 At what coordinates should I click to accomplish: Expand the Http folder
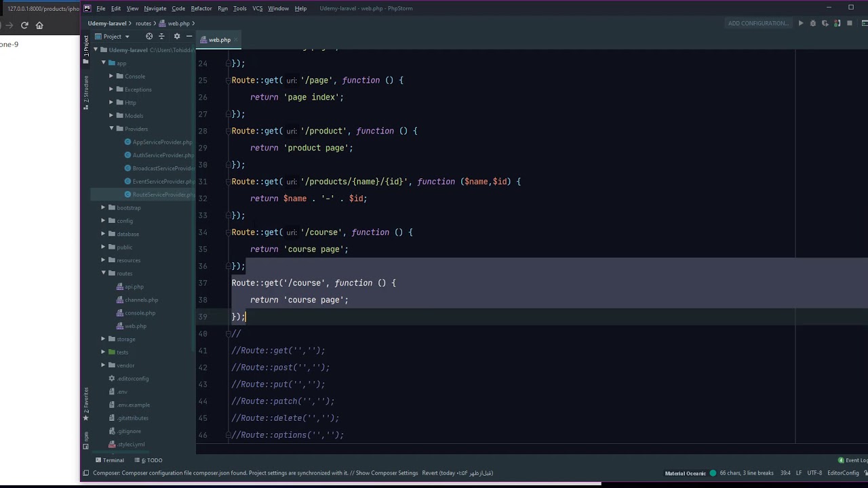pyautogui.click(x=111, y=102)
